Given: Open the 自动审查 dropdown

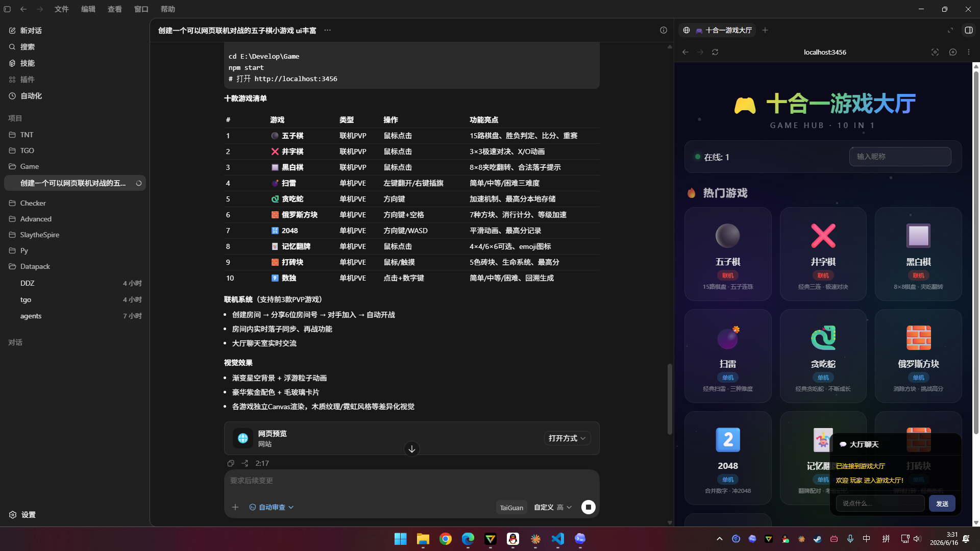Looking at the screenshot, I should click(272, 507).
